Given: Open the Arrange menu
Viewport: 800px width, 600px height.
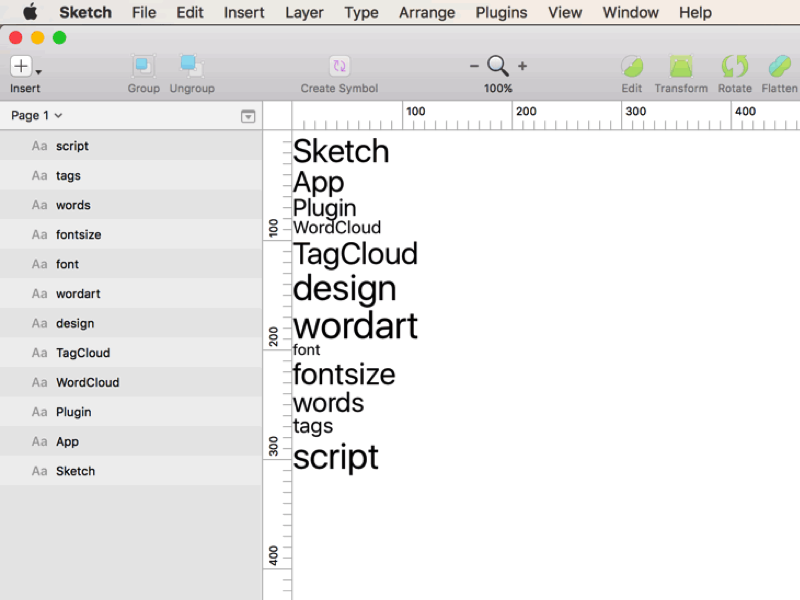Looking at the screenshot, I should click(x=427, y=12).
